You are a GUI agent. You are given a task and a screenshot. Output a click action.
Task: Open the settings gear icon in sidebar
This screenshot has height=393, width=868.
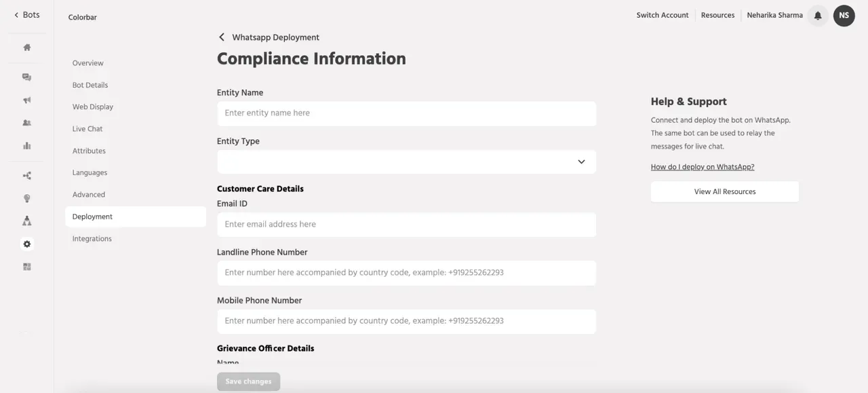click(27, 244)
